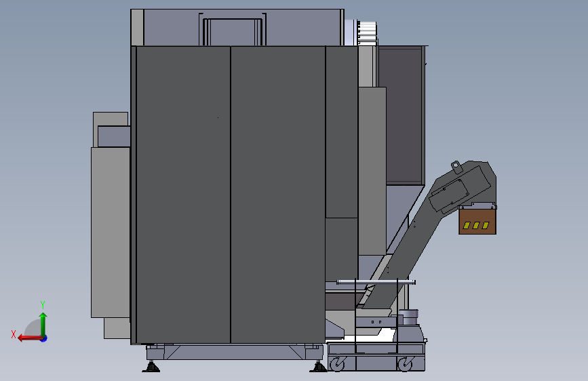Image resolution: width=588 pixels, height=381 pixels.
Task: Select the horizontal rod near conveyor base
Action: (x=376, y=283)
